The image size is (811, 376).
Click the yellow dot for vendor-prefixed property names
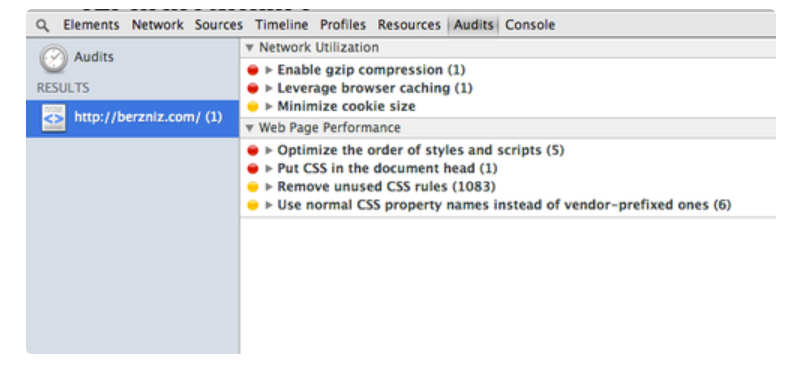[252, 205]
